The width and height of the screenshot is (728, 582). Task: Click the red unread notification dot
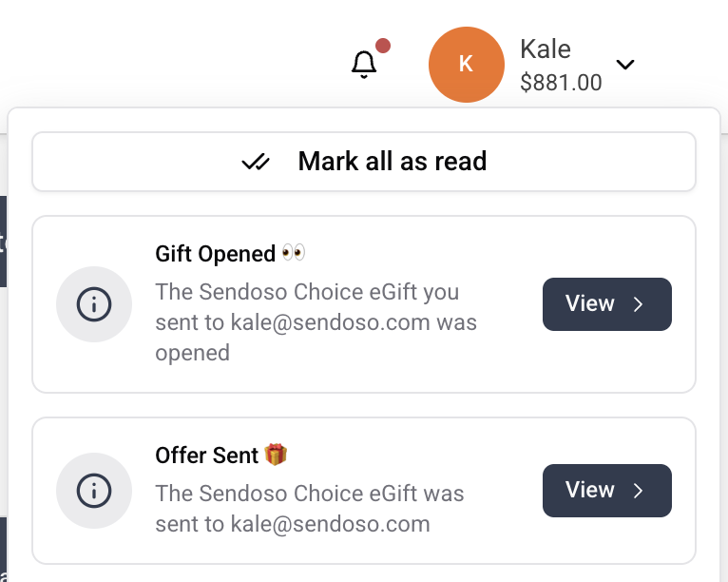click(383, 46)
